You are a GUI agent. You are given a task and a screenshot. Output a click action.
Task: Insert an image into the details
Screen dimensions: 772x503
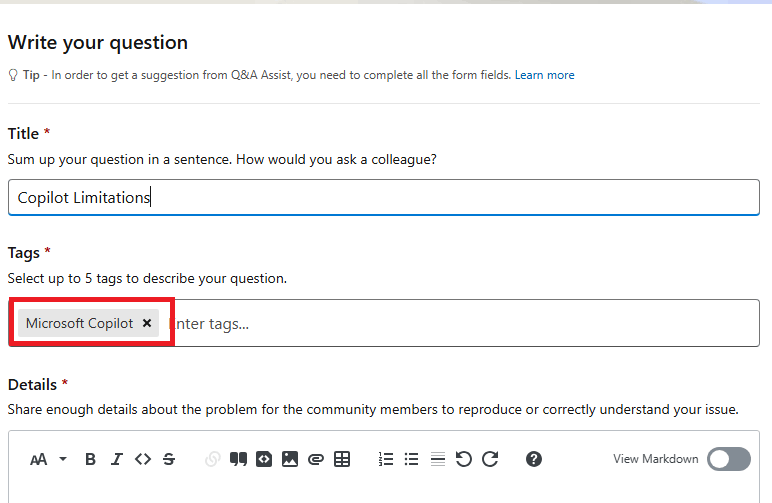pos(290,459)
